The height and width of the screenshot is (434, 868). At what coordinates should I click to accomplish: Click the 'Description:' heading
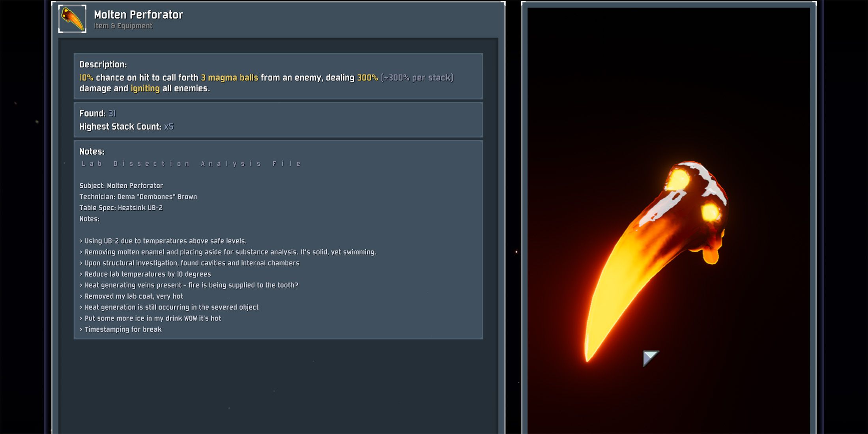tap(103, 64)
